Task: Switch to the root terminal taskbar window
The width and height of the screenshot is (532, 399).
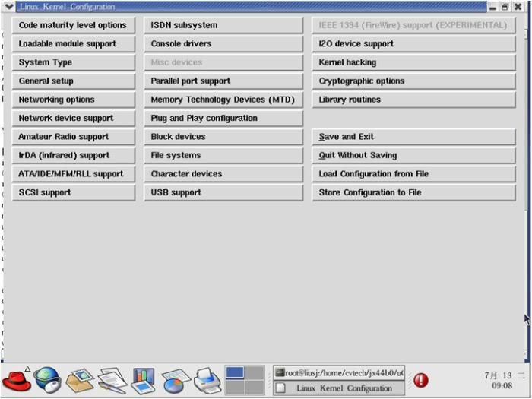Action: tap(339, 372)
